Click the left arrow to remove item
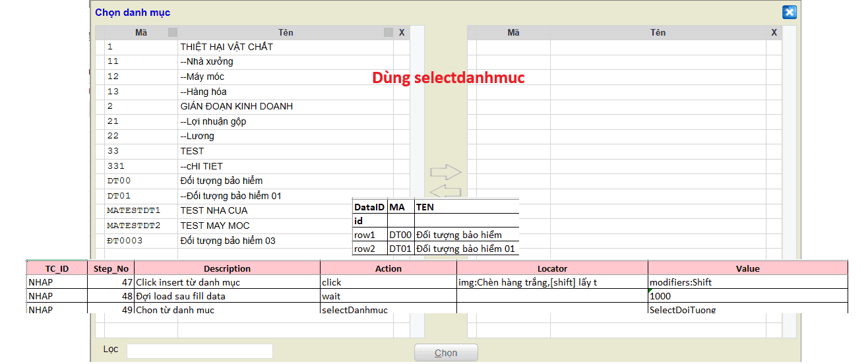Viewport: 868px width, 364px height. click(445, 191)
